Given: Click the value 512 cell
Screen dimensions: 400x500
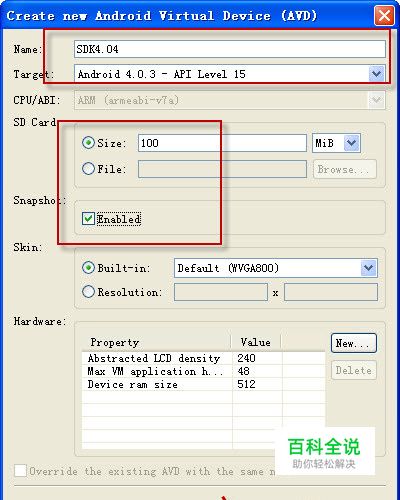Looking at the screenshot, I should (257, 384).
